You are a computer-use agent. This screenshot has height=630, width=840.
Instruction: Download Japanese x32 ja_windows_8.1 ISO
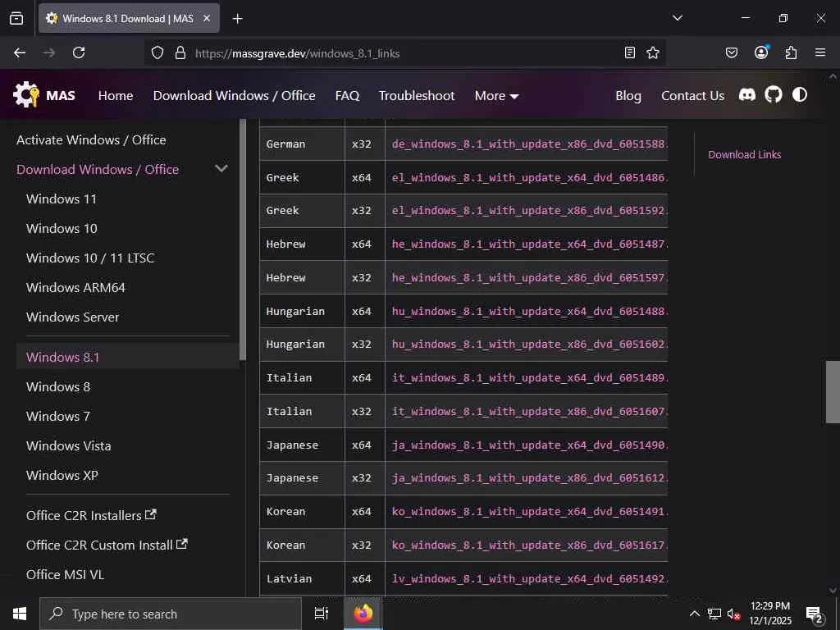529,478
